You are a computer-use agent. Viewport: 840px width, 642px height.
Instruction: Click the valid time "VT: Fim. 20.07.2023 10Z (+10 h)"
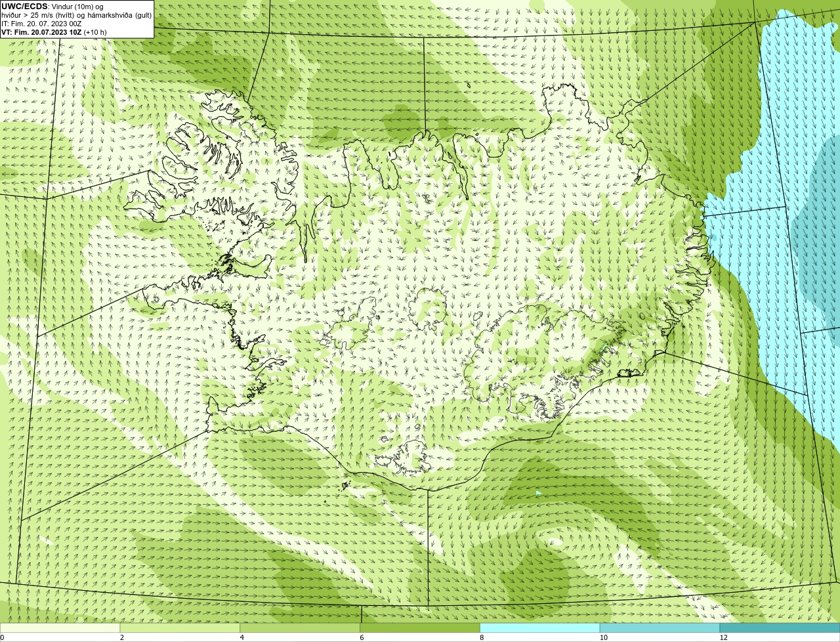54,32
